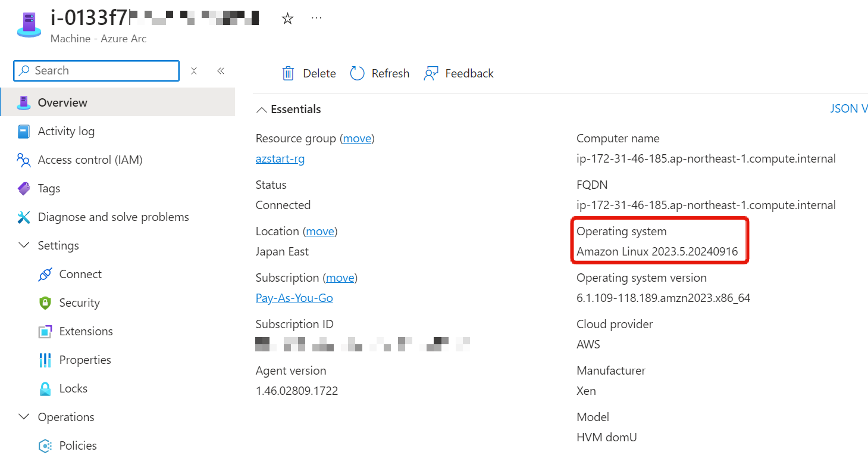Open the more options ellipsis menu
Viewport: 868px width, 455px height.
pos(317,18)
